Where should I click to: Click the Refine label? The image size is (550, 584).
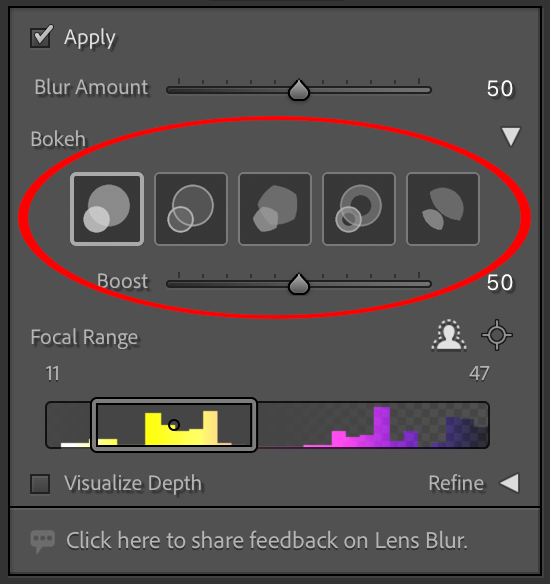[456, 483]
